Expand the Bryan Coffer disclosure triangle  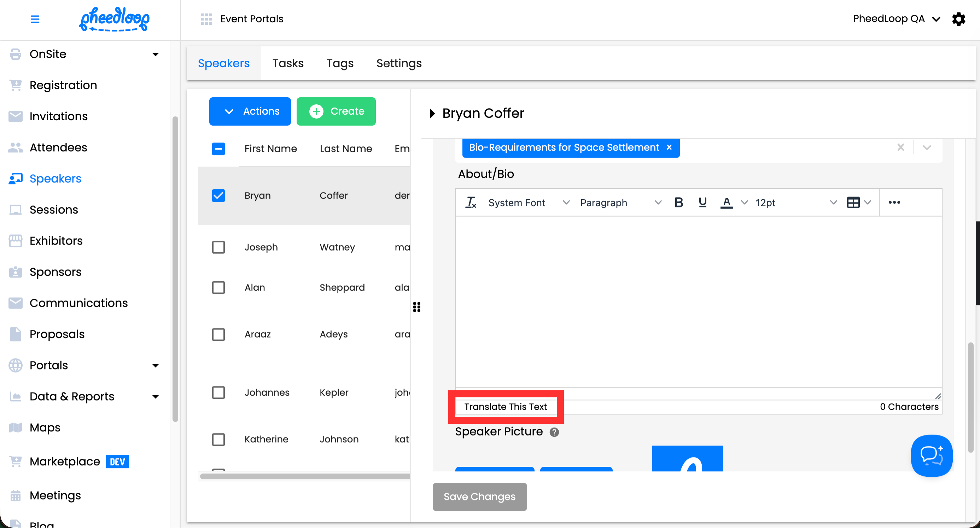point(432,114)
